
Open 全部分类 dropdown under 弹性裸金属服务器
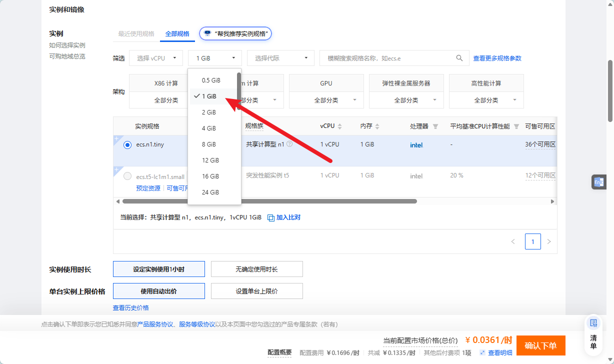click(x=406, y=100)
